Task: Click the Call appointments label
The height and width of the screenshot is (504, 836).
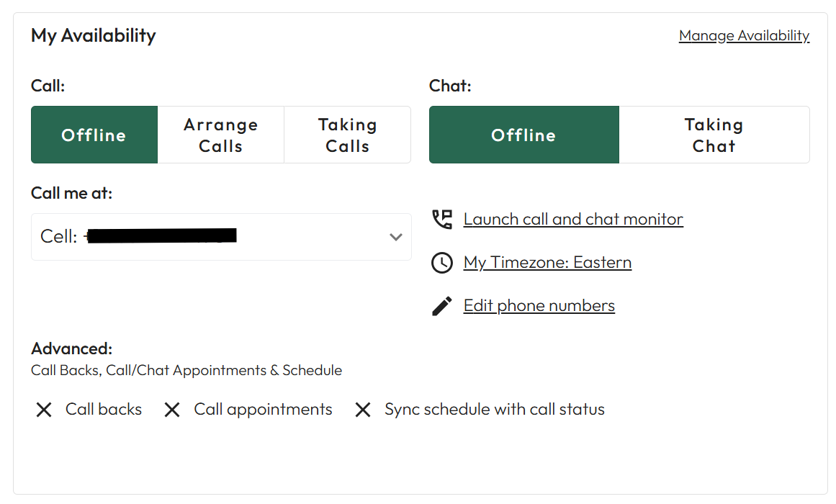Action: [x=263, y=410]
